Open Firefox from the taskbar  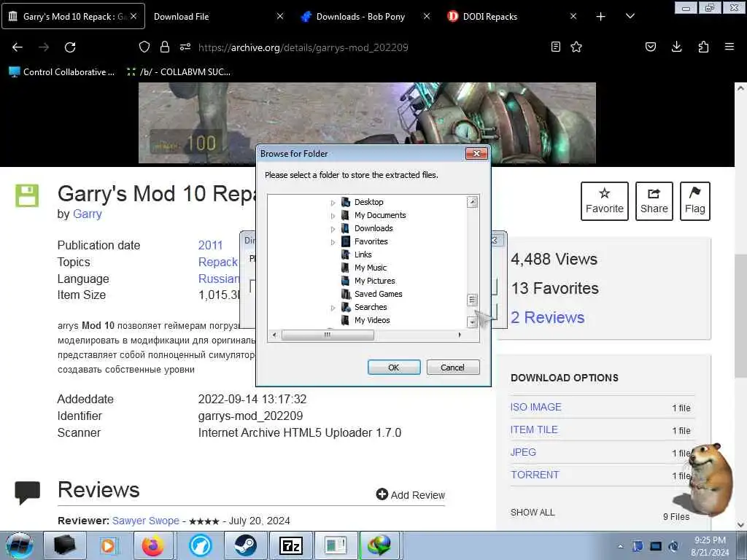[153, 545]
